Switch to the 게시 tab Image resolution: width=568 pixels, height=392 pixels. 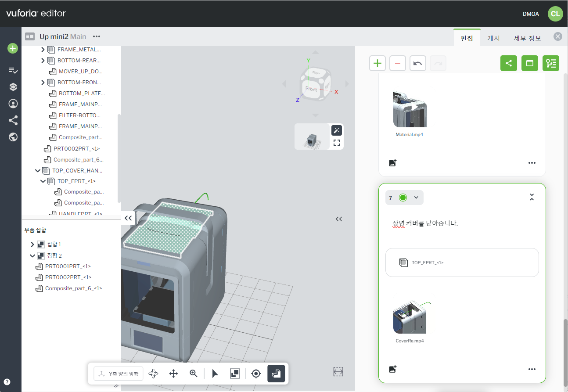pos(494,38)
